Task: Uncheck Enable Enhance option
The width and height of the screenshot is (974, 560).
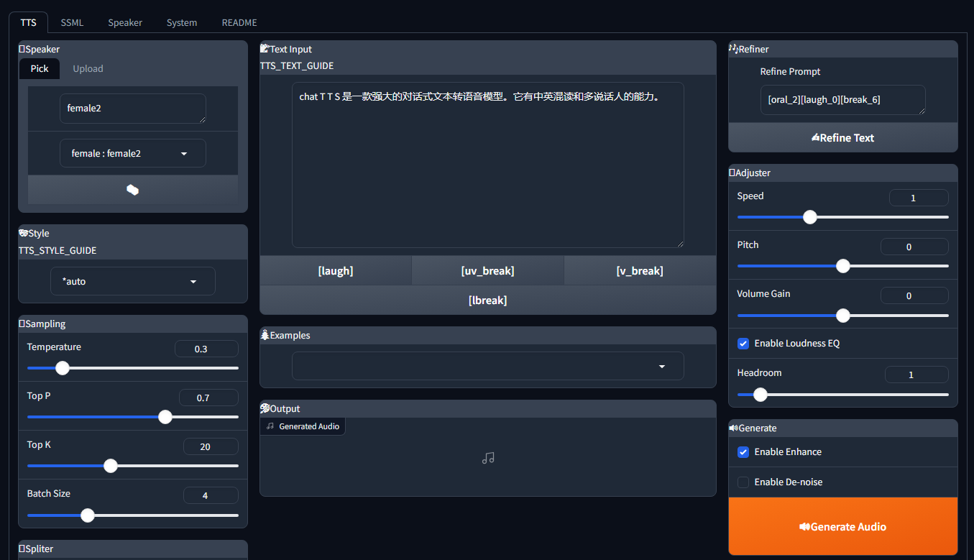Action: pos(743,452)
